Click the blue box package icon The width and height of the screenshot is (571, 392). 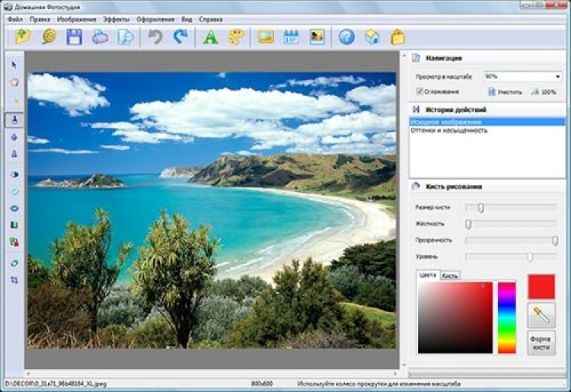tap(372, 37)
